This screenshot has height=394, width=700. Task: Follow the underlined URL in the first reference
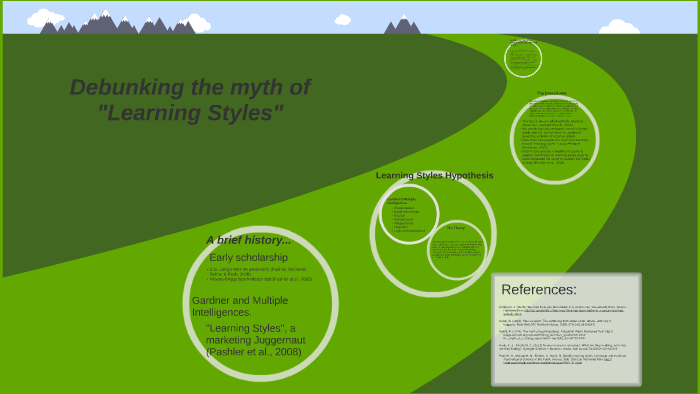[x=574, y=311]
